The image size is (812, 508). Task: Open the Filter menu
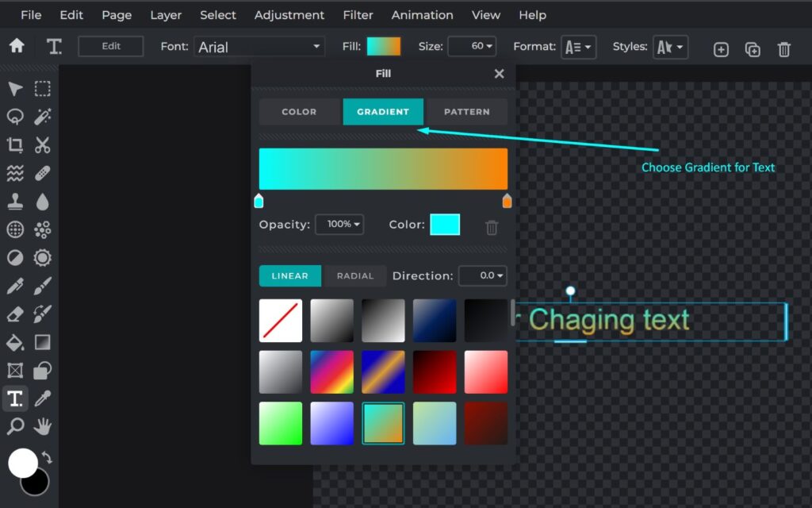358,15
